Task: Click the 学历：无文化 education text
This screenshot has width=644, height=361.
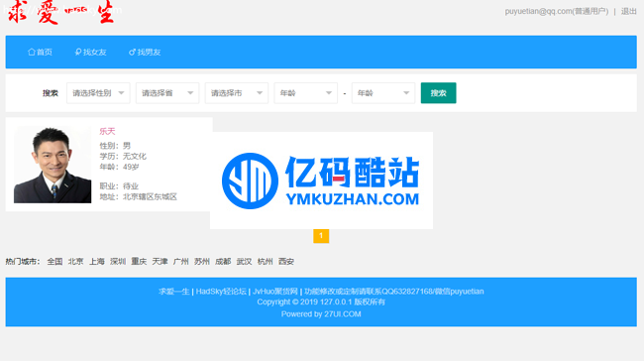Action: [x=123, y=157]
